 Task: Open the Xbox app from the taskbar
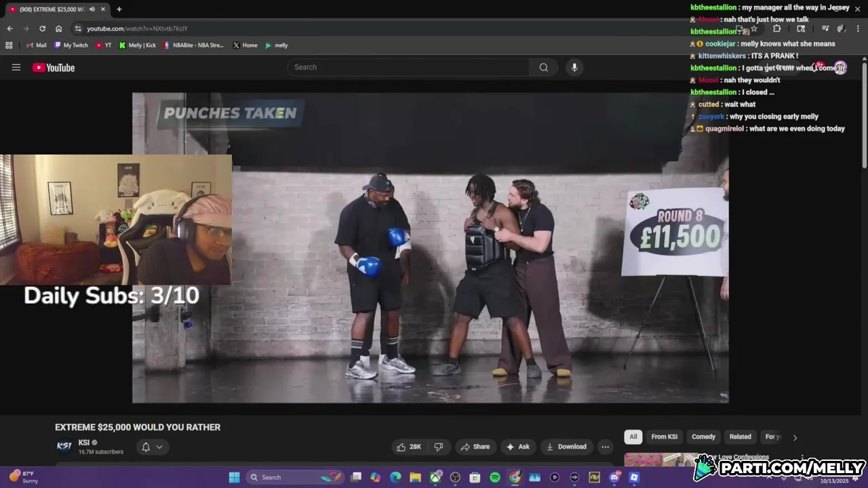435,477
